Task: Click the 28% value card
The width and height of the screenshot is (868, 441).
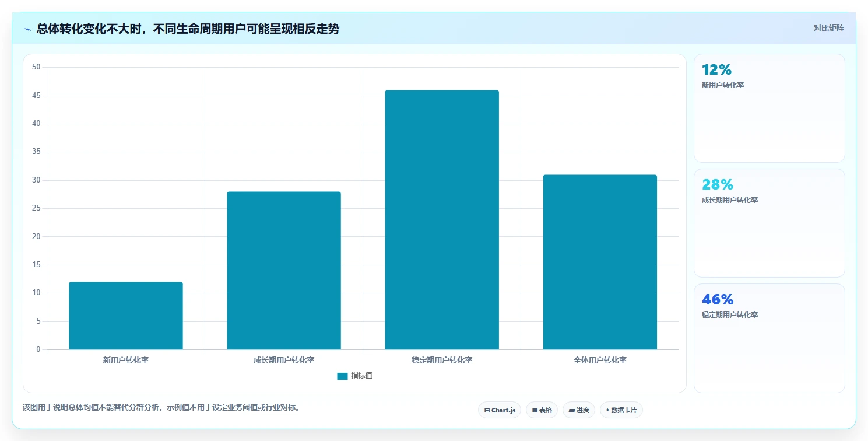Action: [769, 223]
